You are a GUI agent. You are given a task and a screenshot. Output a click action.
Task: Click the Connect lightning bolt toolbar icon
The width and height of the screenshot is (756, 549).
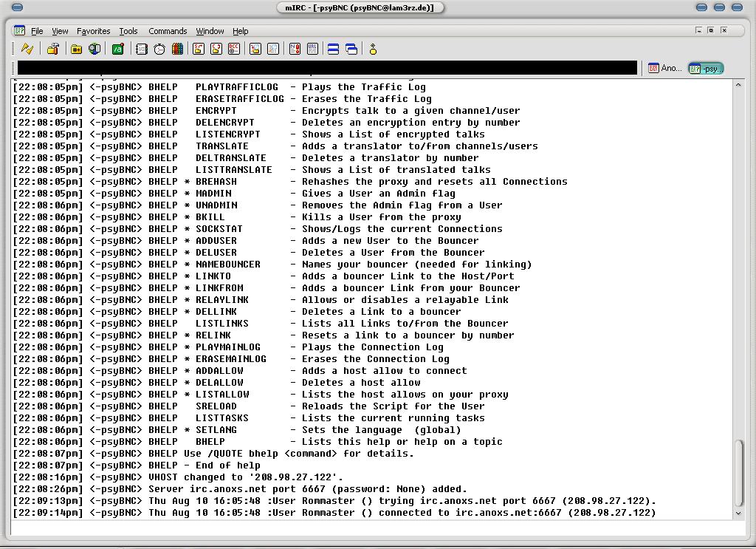pos(27,49)
